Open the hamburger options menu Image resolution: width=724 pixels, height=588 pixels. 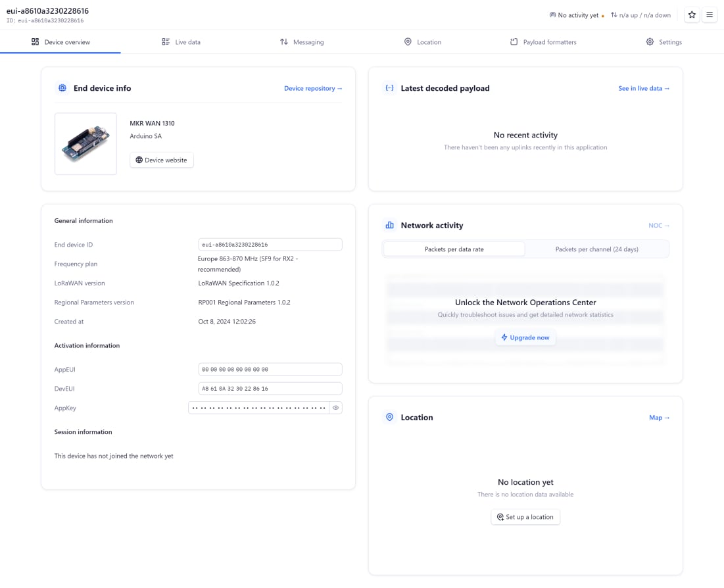click(x=711, y=14)
